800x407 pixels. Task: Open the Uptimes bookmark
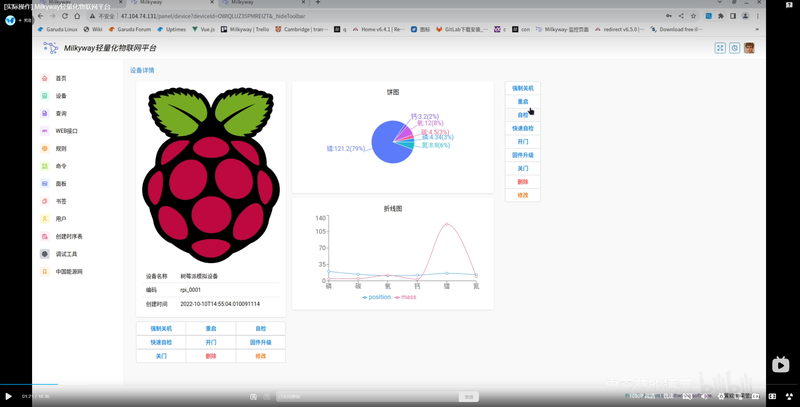[172, 30]
